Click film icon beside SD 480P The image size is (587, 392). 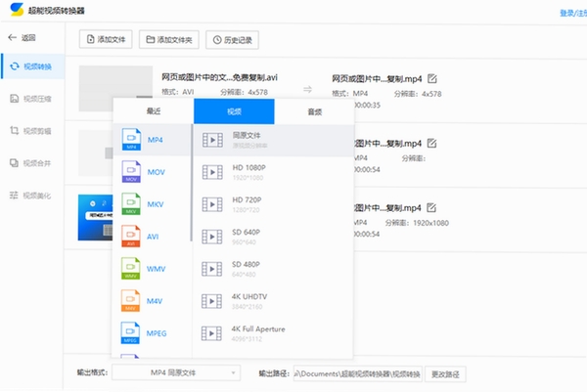pos(212,269)
